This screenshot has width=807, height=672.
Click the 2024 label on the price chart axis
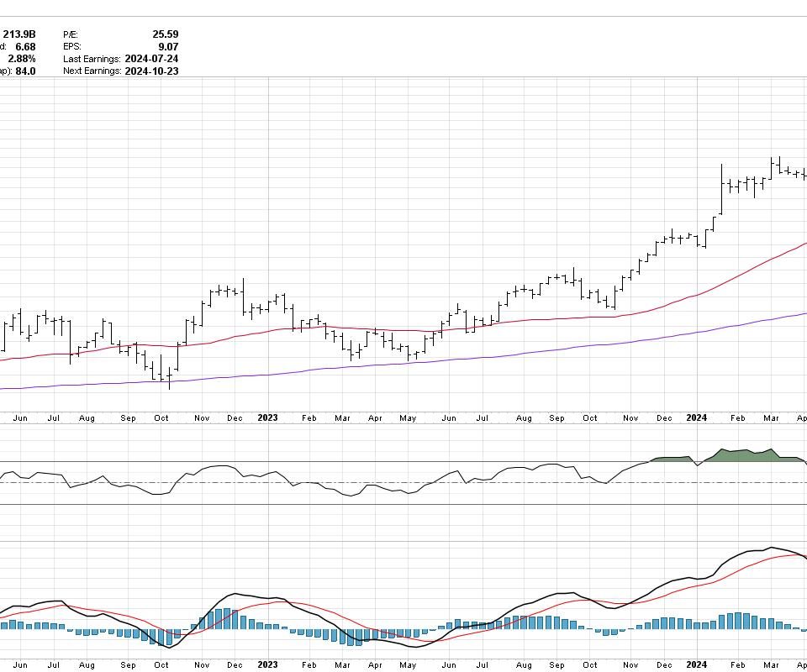(696, 417)
